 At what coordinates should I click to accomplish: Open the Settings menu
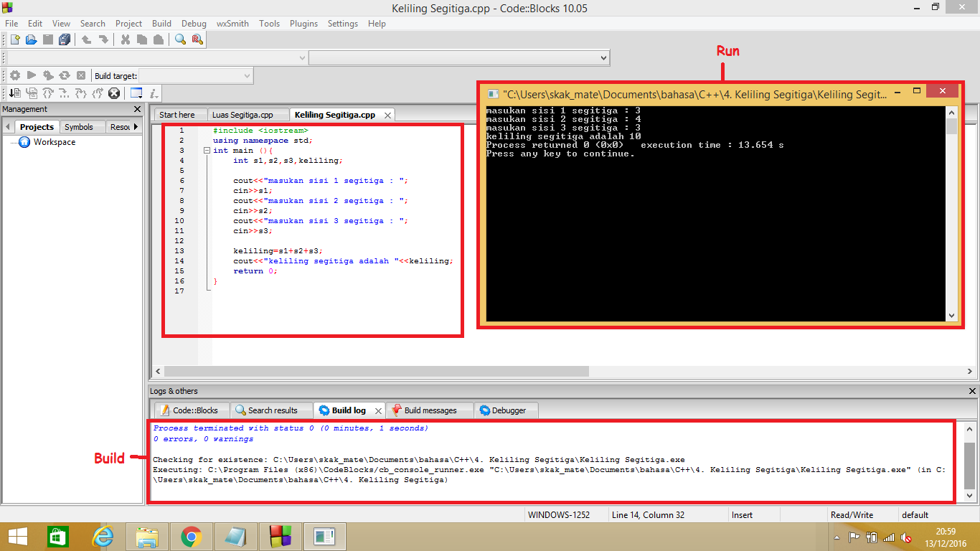click(x=343, y=24)
